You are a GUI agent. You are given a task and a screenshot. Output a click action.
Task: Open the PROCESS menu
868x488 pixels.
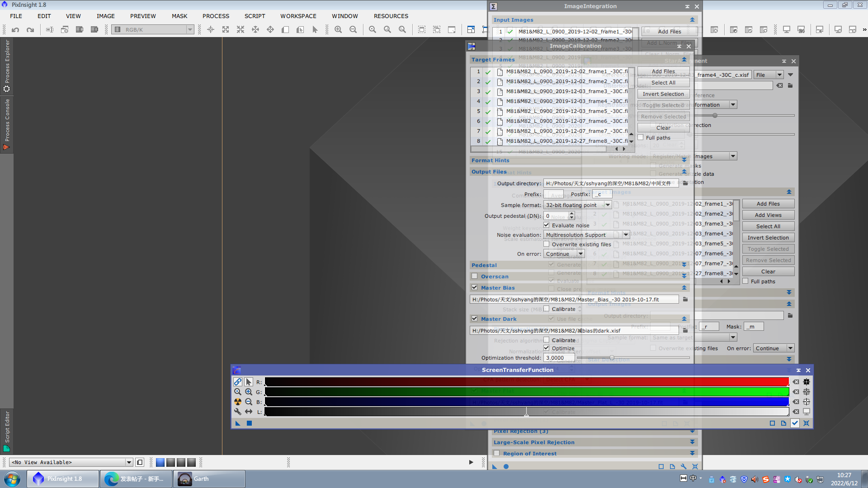[216, 16]
